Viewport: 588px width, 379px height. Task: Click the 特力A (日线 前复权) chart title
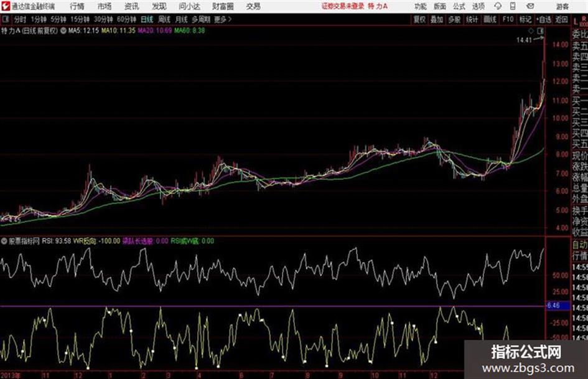[30, 30]
